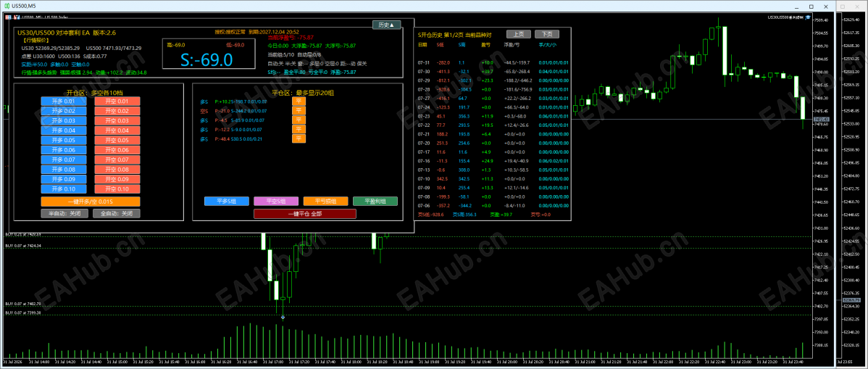Viewport: 868px width, 369px height.
Task: Click the 开空 0.01 sell button
Action: (x=117, y=101)
